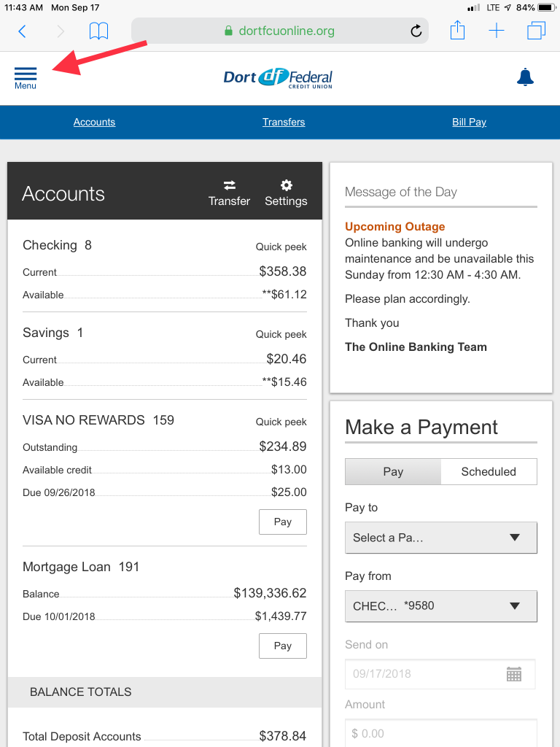Open Quick peek for Checking account
The width and height of the screenshot is (560, 747).
tap(281, 247)
